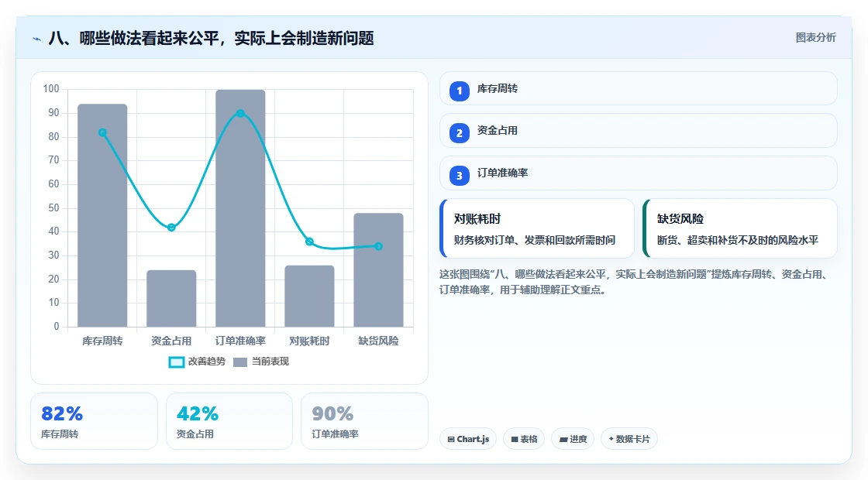
Task: Click the trend line point at 缺货风险
Action: (379, 247)
